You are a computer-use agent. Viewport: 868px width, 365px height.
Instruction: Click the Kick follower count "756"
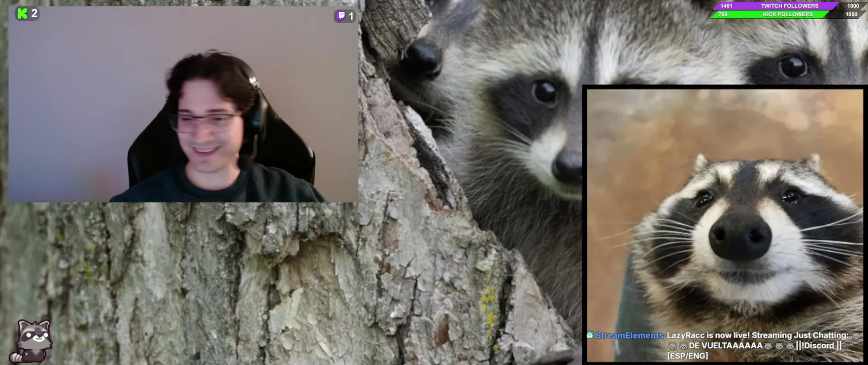pos(723,14)
